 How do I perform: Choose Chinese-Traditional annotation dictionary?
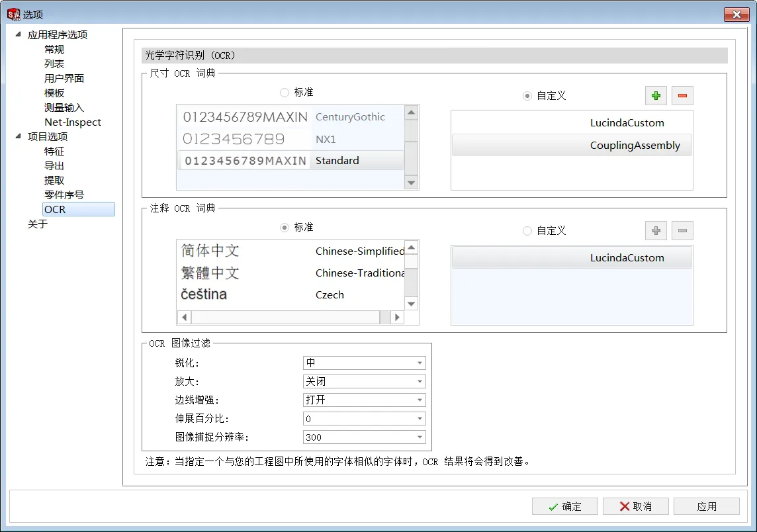pyautogui.click(x=290, y=273)
